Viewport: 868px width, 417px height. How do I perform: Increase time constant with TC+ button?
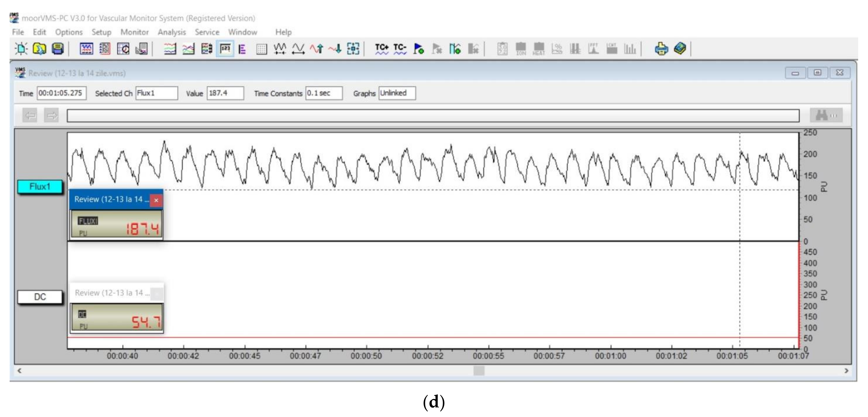click(382, 49)
